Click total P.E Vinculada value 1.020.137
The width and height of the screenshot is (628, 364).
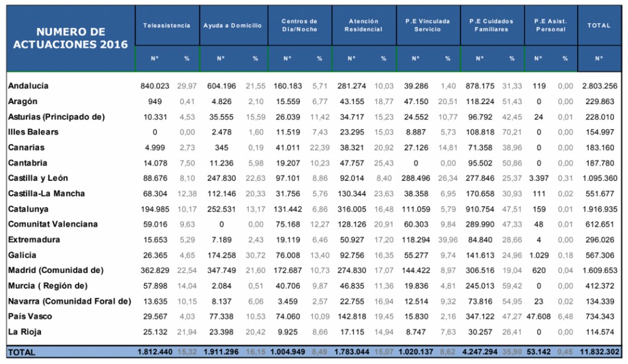[416, 352]
